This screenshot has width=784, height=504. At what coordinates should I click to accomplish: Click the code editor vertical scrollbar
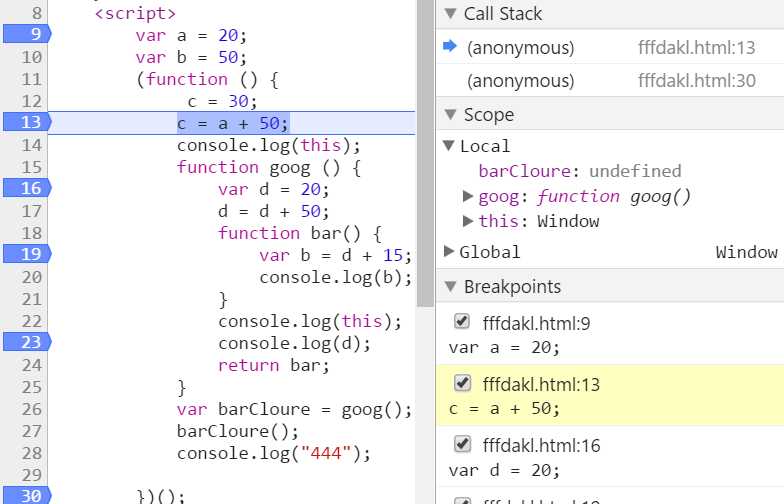coord(426,153)
